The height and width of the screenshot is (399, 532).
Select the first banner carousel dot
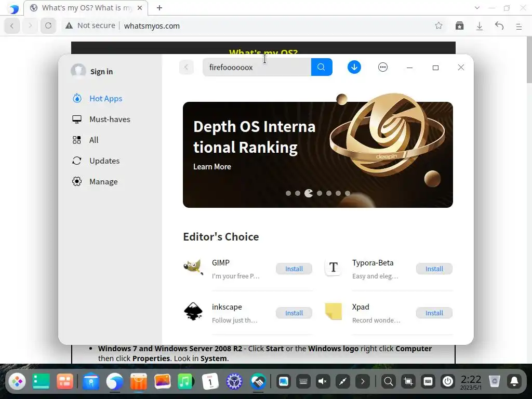pyautogui.click(x=288, y=193)
